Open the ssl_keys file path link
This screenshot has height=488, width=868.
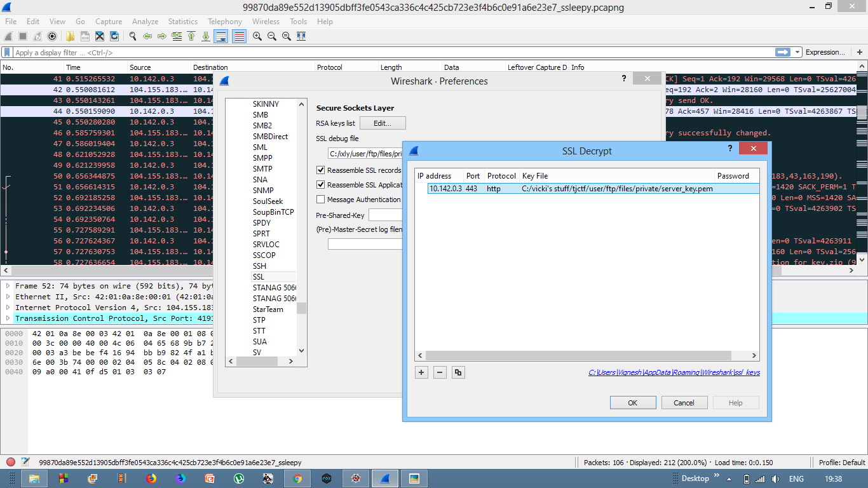tap(674, 372)
